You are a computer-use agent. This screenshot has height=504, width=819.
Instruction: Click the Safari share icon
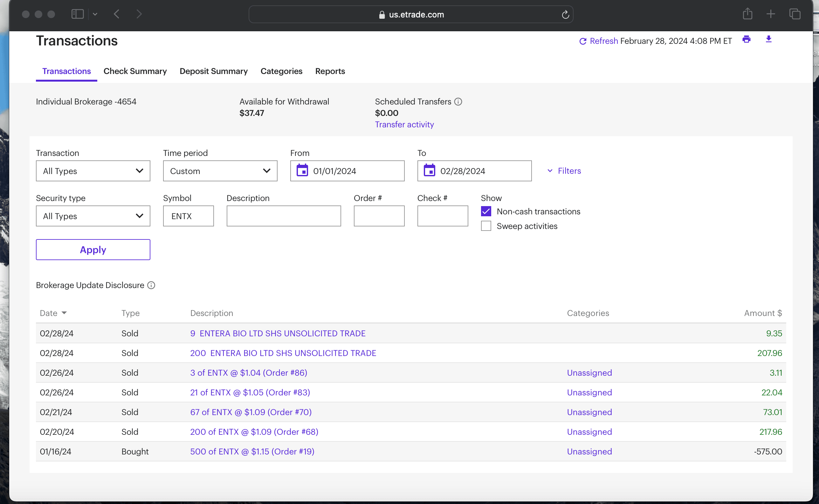click(x=747, y=14)
